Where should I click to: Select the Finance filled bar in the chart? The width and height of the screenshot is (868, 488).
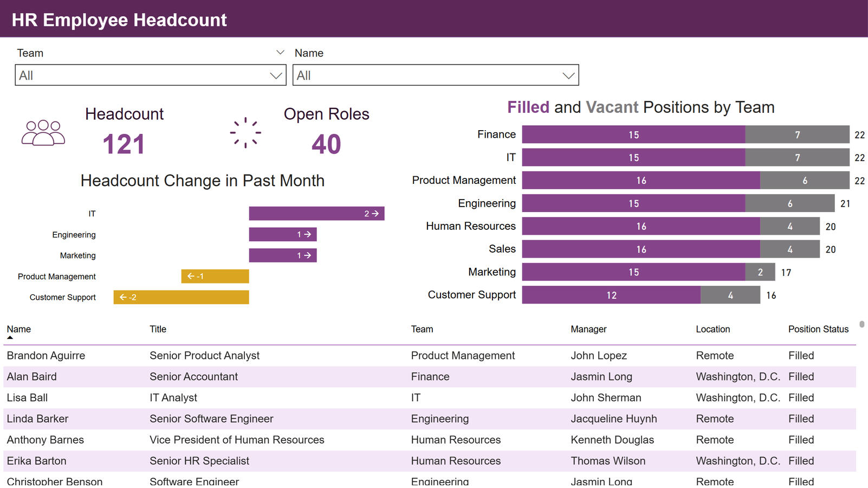pyautogui.click(x=634, y=134)
